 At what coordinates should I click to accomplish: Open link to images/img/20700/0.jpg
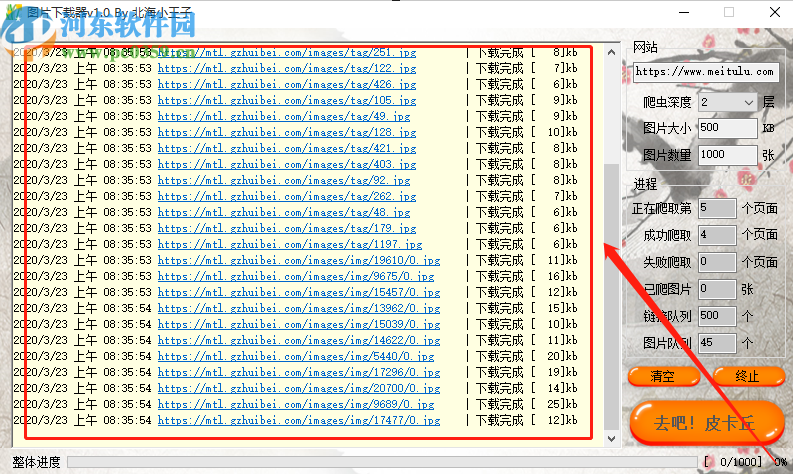tap(299, 389)
